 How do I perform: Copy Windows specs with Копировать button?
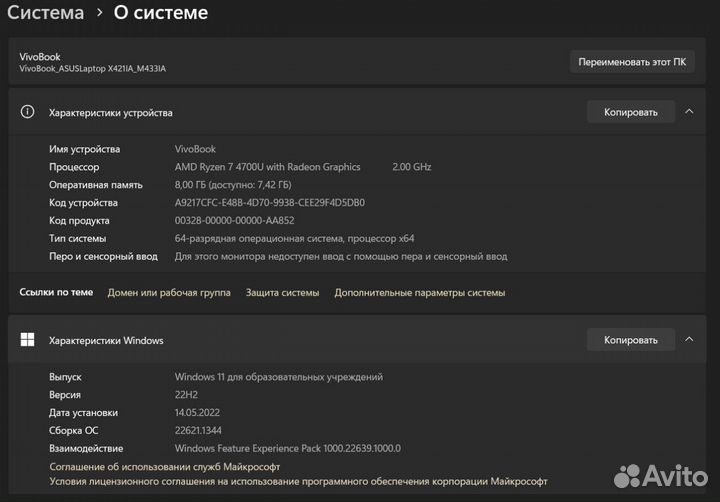pos(630,340)
